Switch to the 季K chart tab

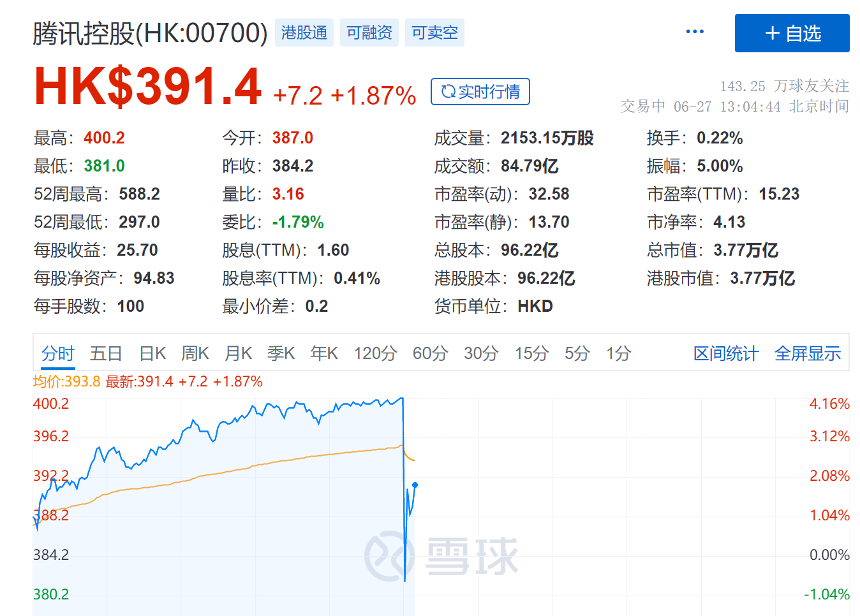[x=281, y=353]
